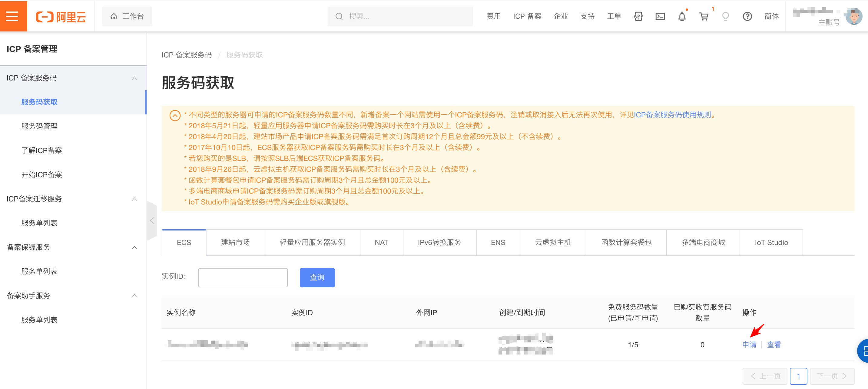Click the 外网IP column header
Image resolution: width=868 pixels, height=389 pixels.
[426, 312]
